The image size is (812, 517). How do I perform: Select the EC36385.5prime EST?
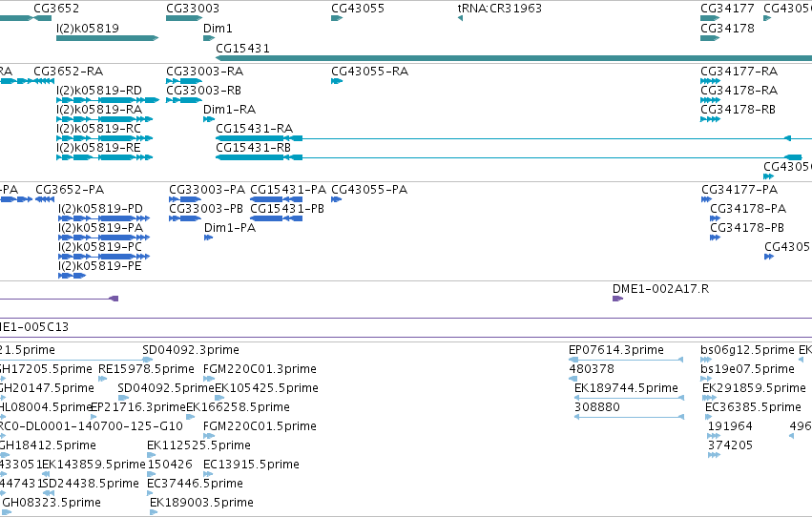pyautogui.click(x=710, y=417)
